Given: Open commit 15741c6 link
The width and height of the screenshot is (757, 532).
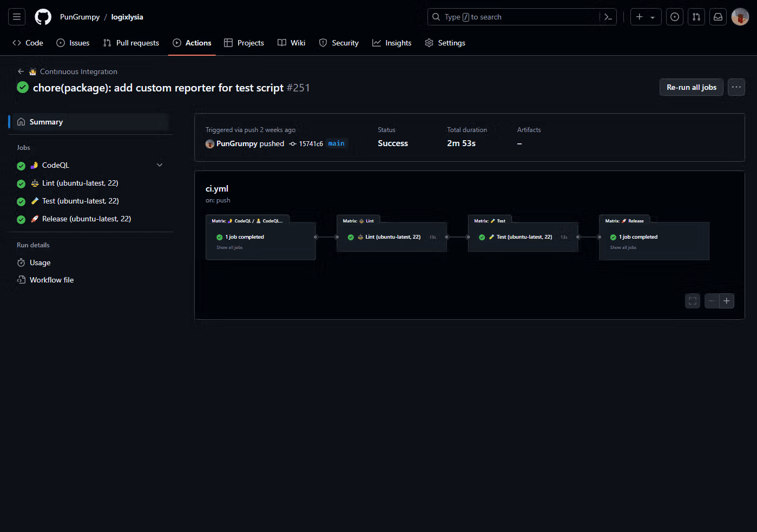Looking at the screenshot, I should [x=311, y=143].
